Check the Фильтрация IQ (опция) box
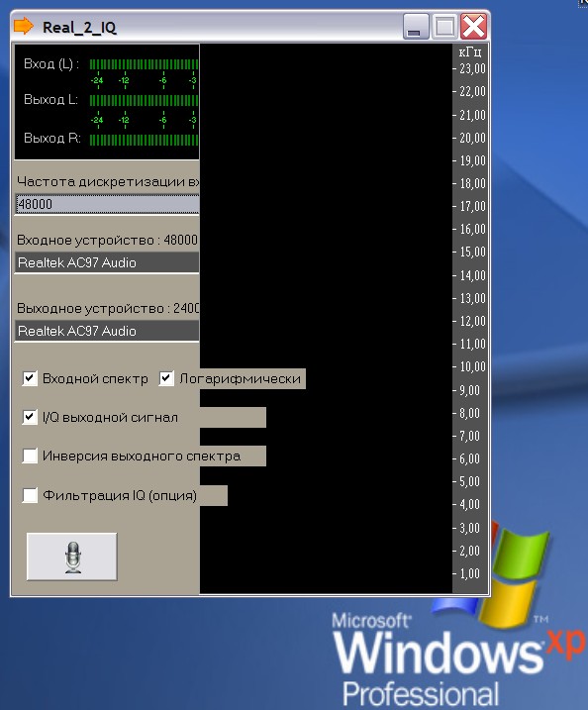This screenshot has width=588, height=710. [x=30, y=495]
